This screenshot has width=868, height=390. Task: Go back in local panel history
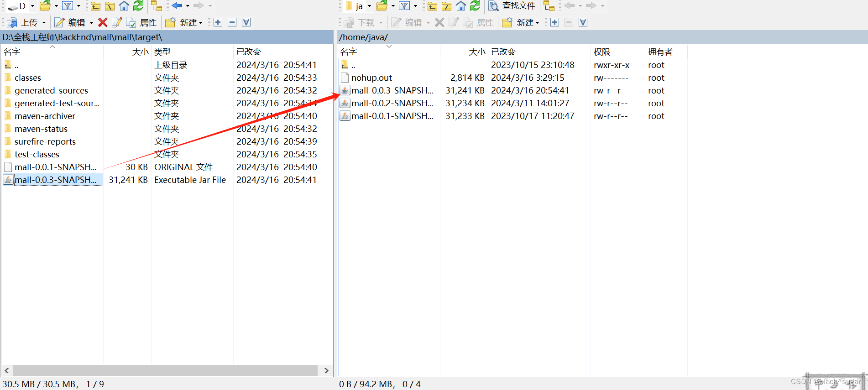coord(177,6)
